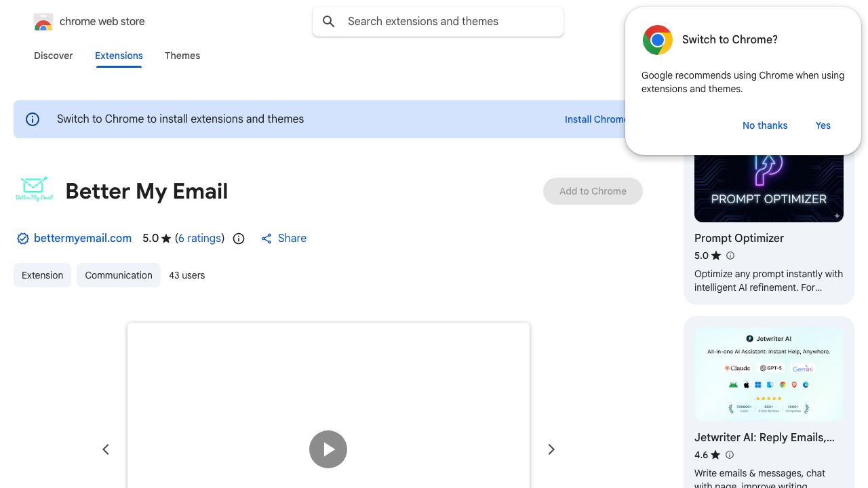Viewport: 868px width, 488px height.
Task: Click the chrome web store title text
Action: tap(102, 22)
